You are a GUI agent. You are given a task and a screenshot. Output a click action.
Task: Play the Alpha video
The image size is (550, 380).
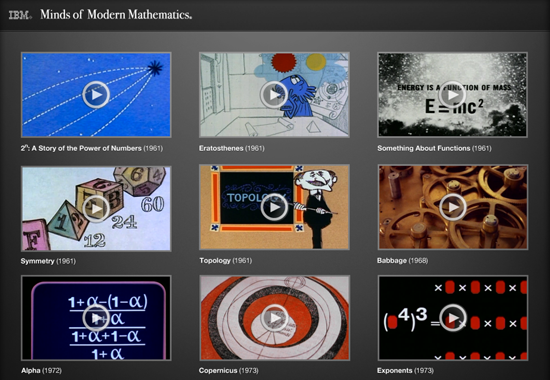96,318
